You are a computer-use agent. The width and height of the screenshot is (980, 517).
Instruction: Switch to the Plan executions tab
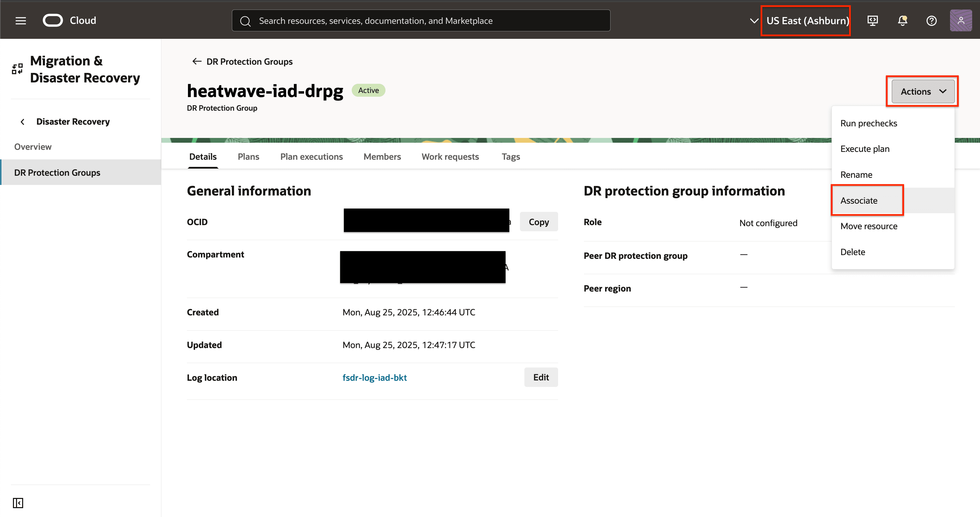click(x=311, y=157)
